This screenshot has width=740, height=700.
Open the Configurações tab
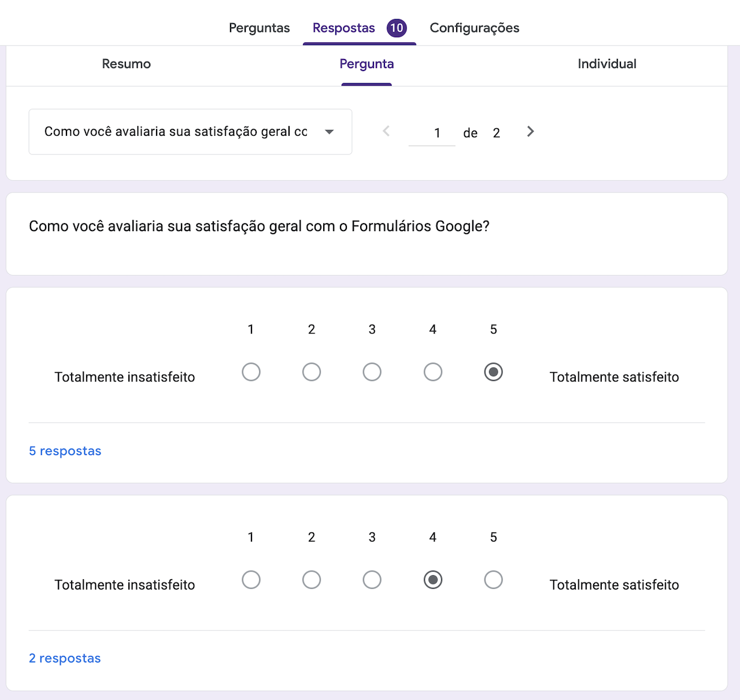point(474,28)
